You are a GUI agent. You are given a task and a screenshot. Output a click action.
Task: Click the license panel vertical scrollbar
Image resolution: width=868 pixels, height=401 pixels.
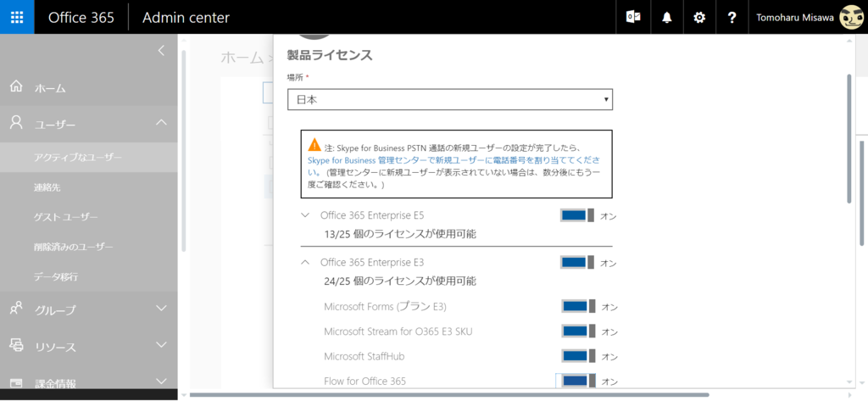point(849,138)
